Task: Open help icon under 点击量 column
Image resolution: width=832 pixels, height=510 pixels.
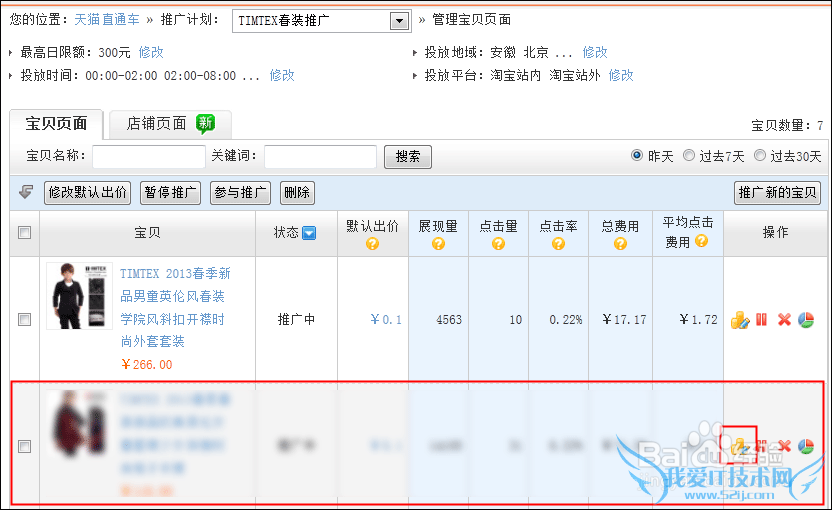Action: point(498,244)
